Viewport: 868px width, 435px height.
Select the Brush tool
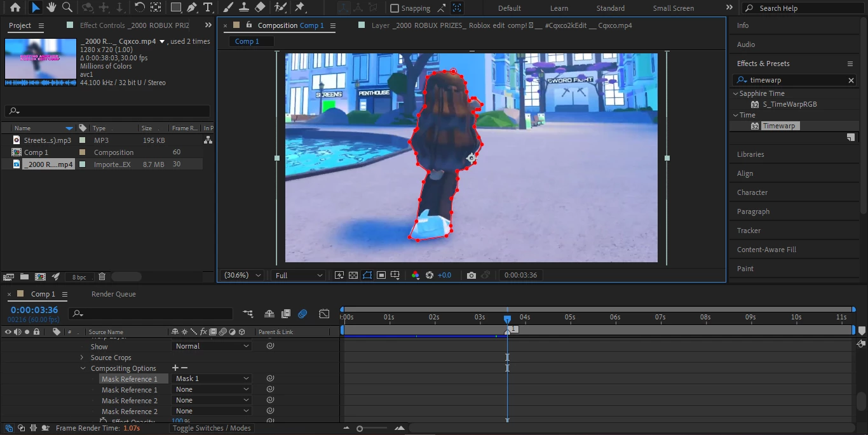tap(229, 8)
